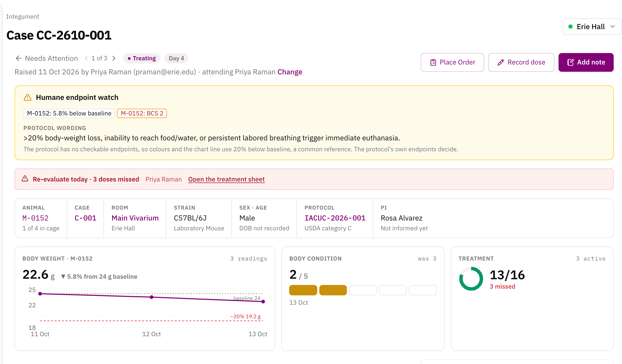Click the '−20% 19.2 g' threshold label
Image resolution: width=622 pixels, height=364 pixels.
click(x=245, y=316)
